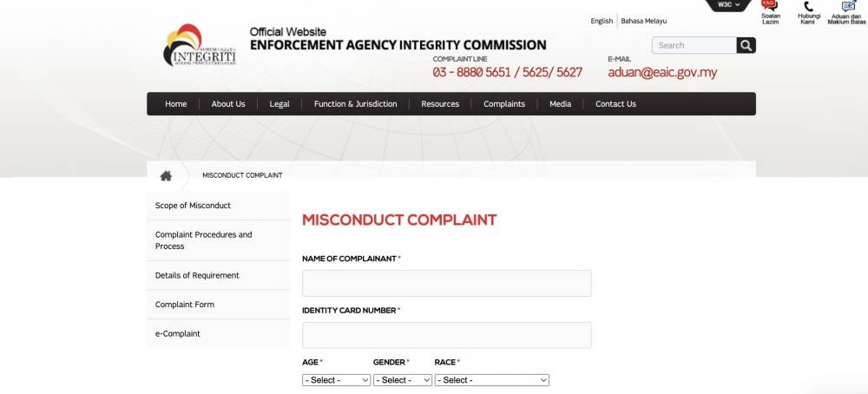Screen dimensions: 868x394
Task: Open the Complaints menu item
Action: 503,104
